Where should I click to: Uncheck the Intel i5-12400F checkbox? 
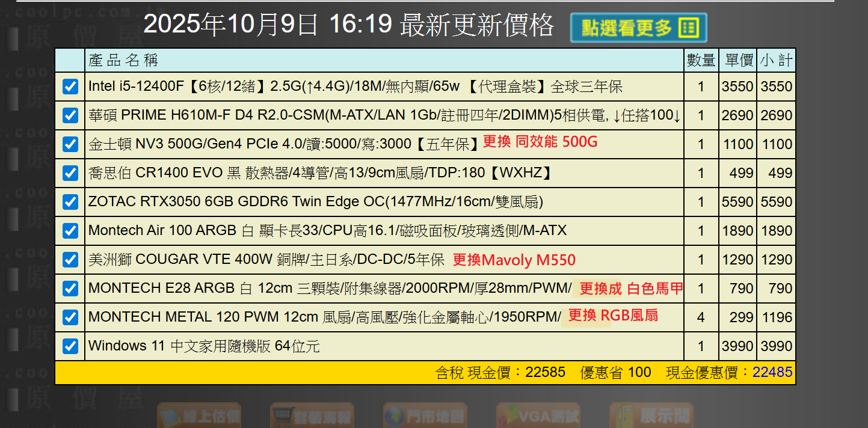point(70,87)
